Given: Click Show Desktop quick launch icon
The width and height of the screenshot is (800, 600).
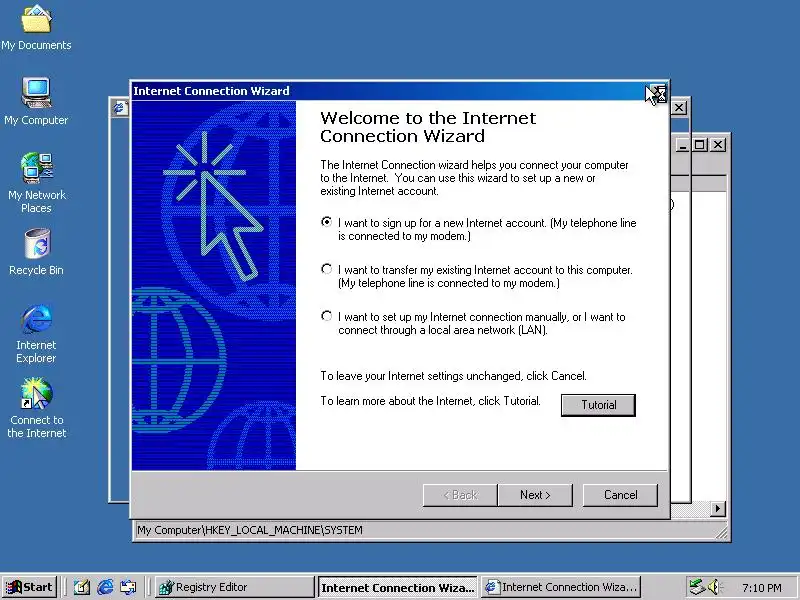Looking at the screenshot, I should (82, 588).
